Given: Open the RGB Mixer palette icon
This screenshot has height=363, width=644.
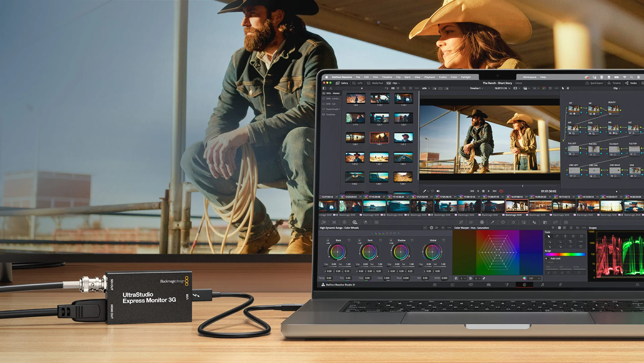Looking at the screenshot, I should 365,222.
